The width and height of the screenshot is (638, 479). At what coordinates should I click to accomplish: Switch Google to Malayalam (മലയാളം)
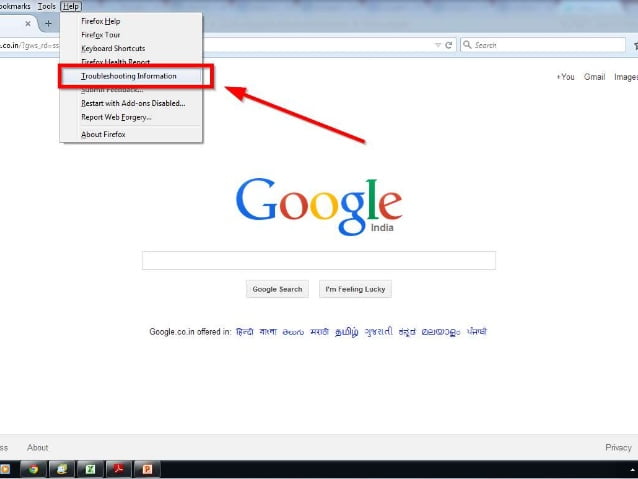click(x=441, y=332)
